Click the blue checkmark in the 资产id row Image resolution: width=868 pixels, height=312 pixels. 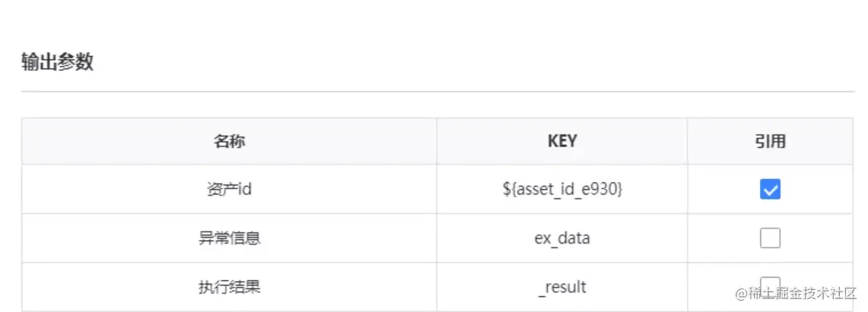point(770,190)
